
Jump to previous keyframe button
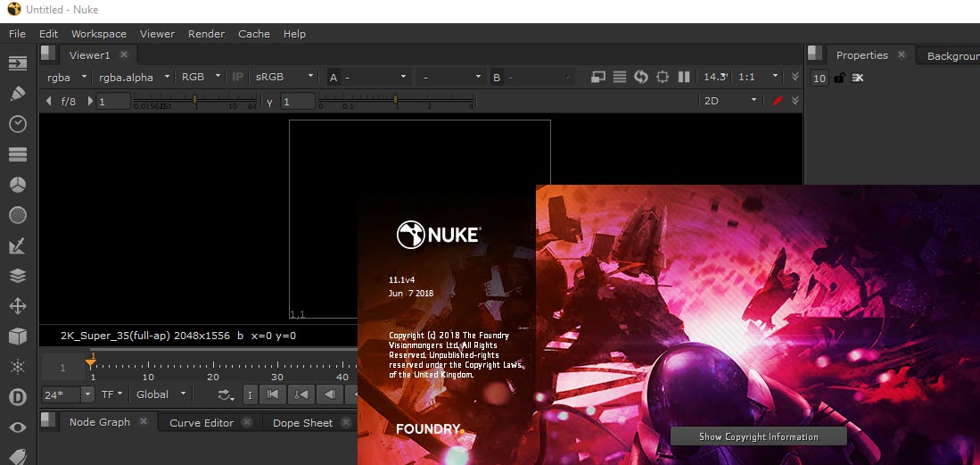tap(301, 394)
